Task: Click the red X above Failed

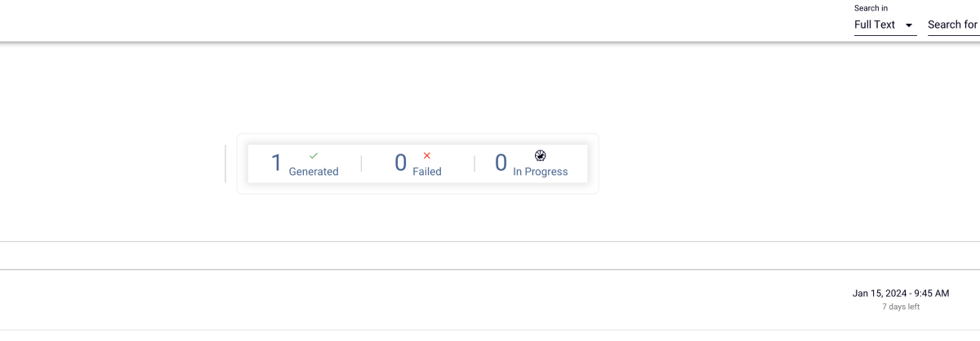Action: point(426,155)
